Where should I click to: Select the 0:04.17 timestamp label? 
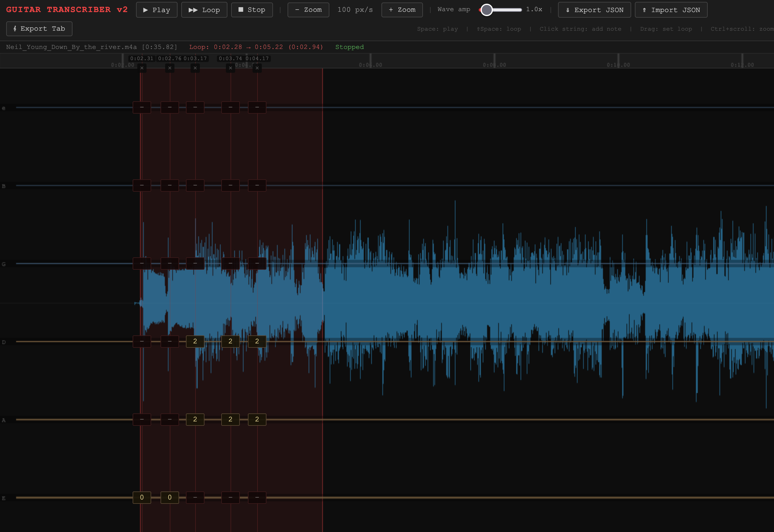pos(257,59)
